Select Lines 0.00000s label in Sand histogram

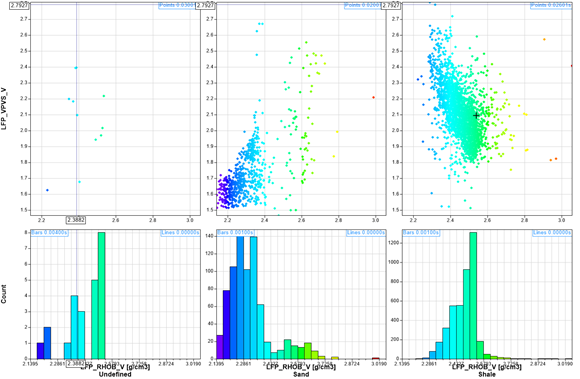(x=366, y=233)
